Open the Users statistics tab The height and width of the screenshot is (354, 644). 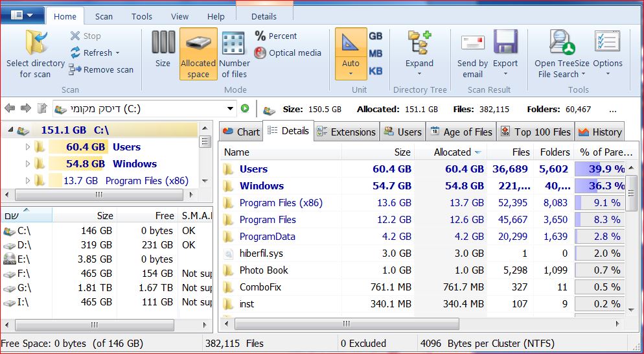point(403,132)
